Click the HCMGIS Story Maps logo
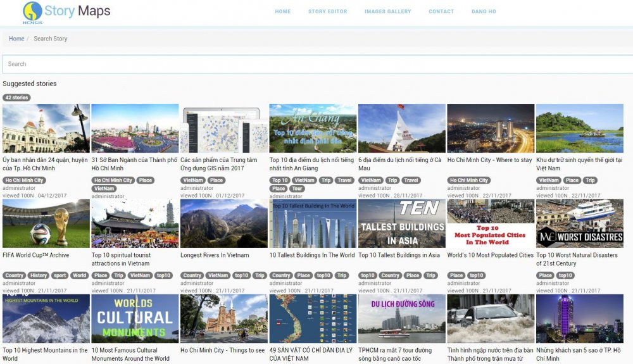 pos(66,11)
